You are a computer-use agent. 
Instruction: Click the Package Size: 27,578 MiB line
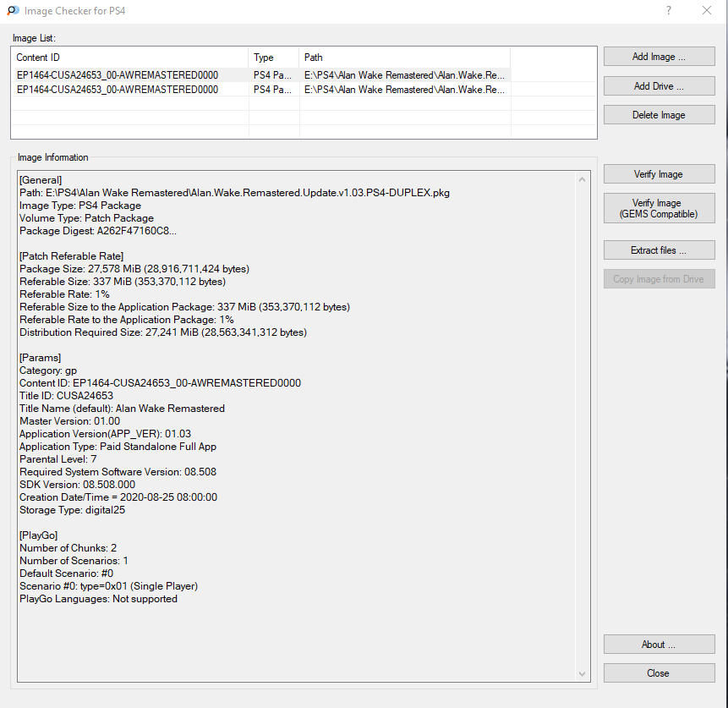tap(134, 269)
